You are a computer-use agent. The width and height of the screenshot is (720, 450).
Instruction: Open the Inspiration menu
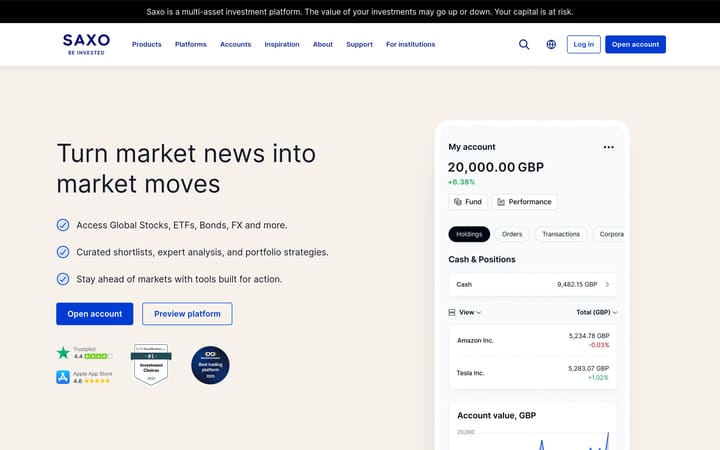(x=282, y=45)
